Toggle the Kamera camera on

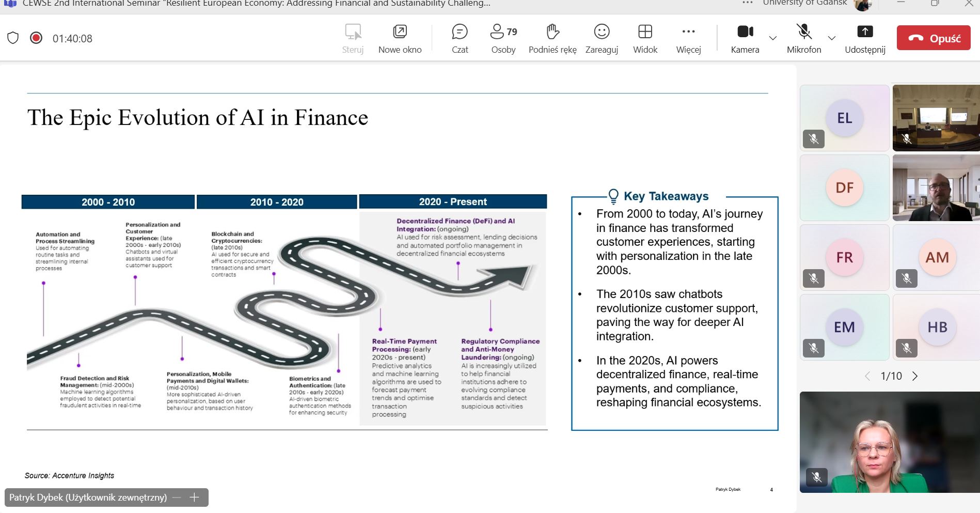(745, 39)
